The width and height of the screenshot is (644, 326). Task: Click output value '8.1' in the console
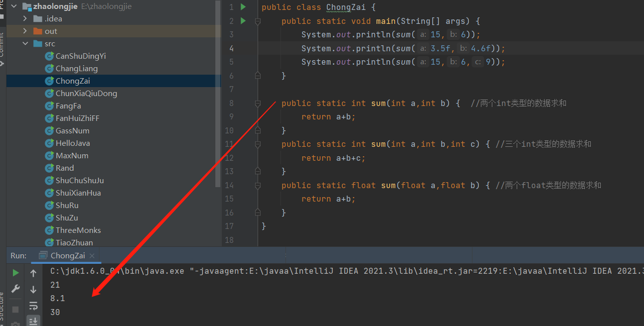[58, 299]
